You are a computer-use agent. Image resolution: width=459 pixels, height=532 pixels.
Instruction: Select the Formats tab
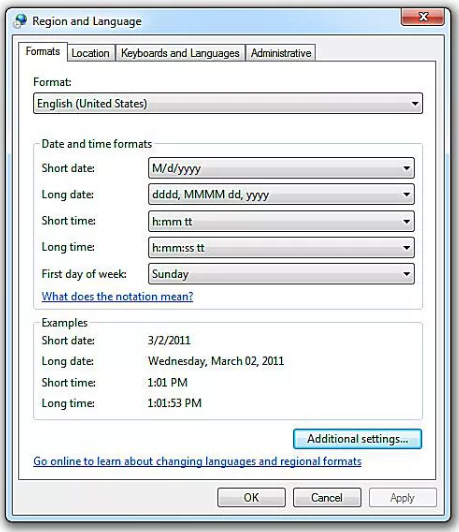point(43,52)
